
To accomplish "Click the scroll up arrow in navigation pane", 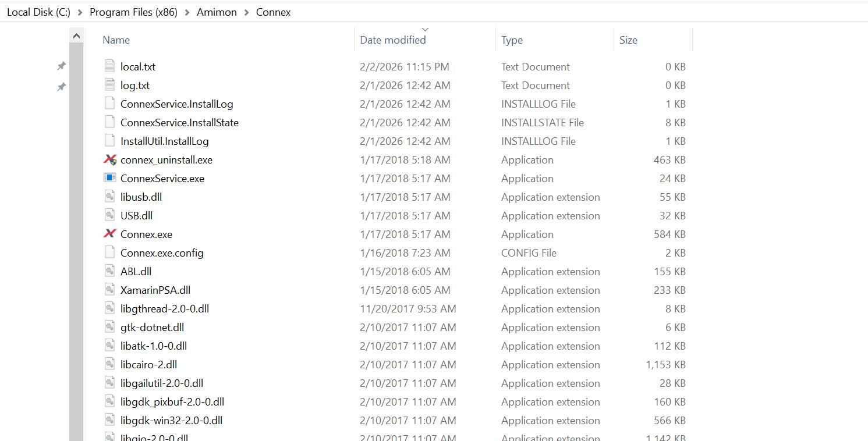I will 76,36.
